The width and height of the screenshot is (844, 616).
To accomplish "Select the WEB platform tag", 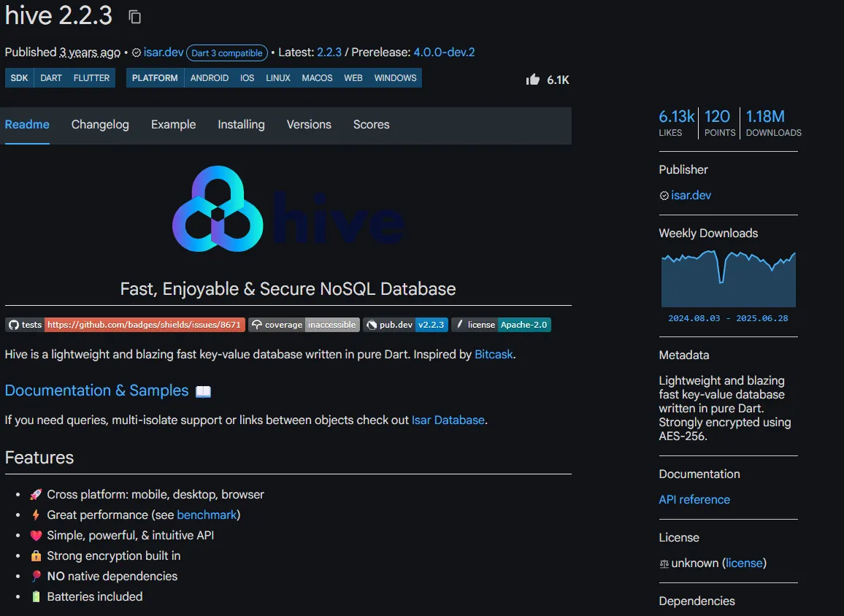I will [x=353, y=78].
